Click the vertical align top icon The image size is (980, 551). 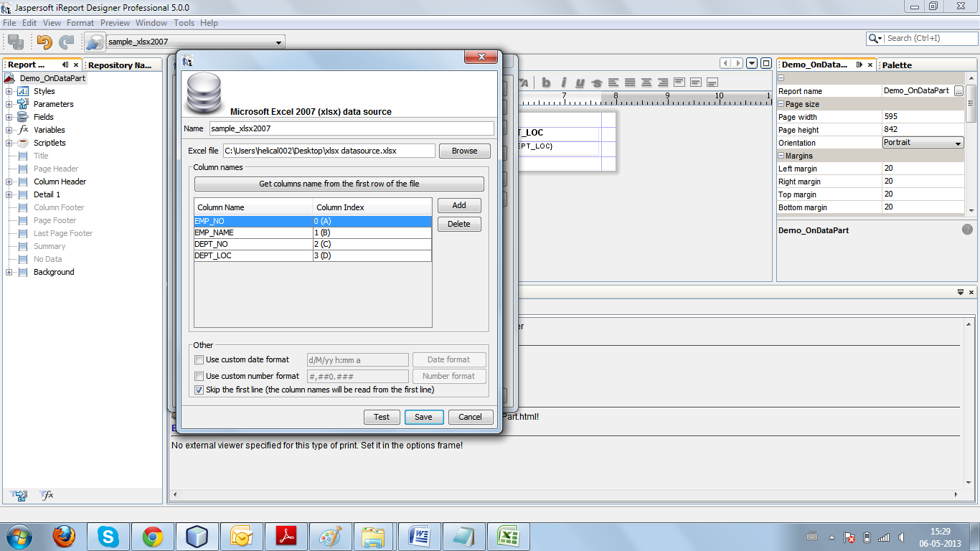(x=679, y=83)
